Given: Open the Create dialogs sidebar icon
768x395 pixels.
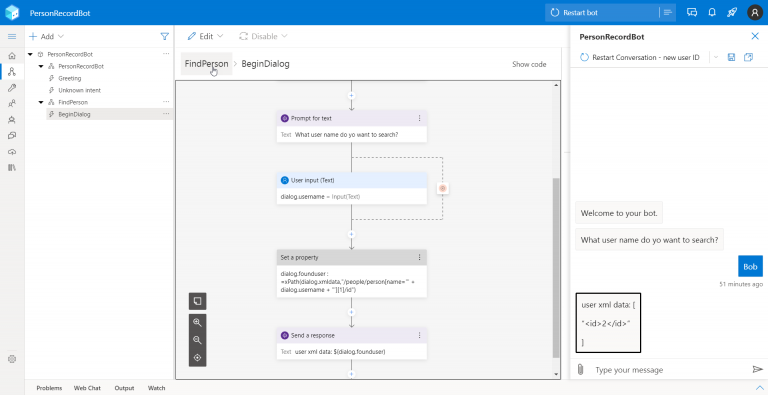Looking at the screenshot, I should coord(12,72).
